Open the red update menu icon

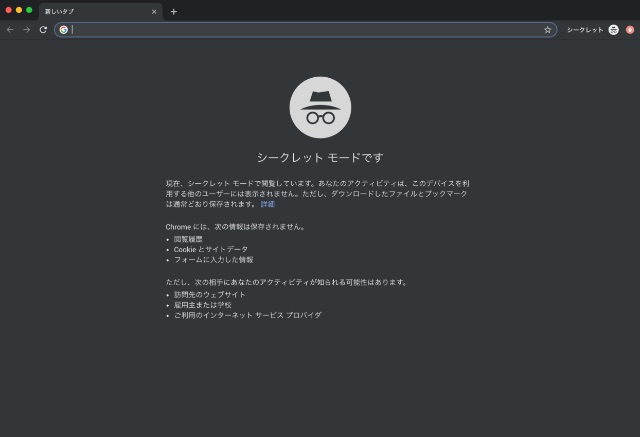(x=630, y=30)
